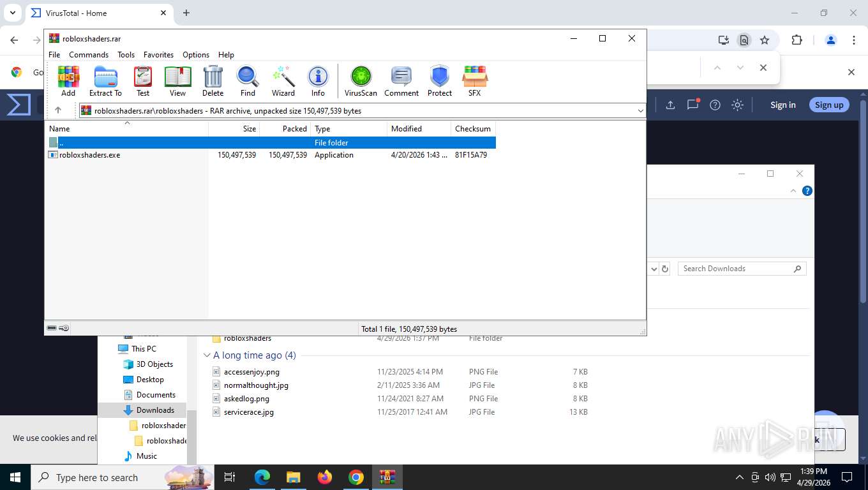Sort by the Modified column header
The height and width of the screenshot is (490, 868).
[x=419, y=128]
